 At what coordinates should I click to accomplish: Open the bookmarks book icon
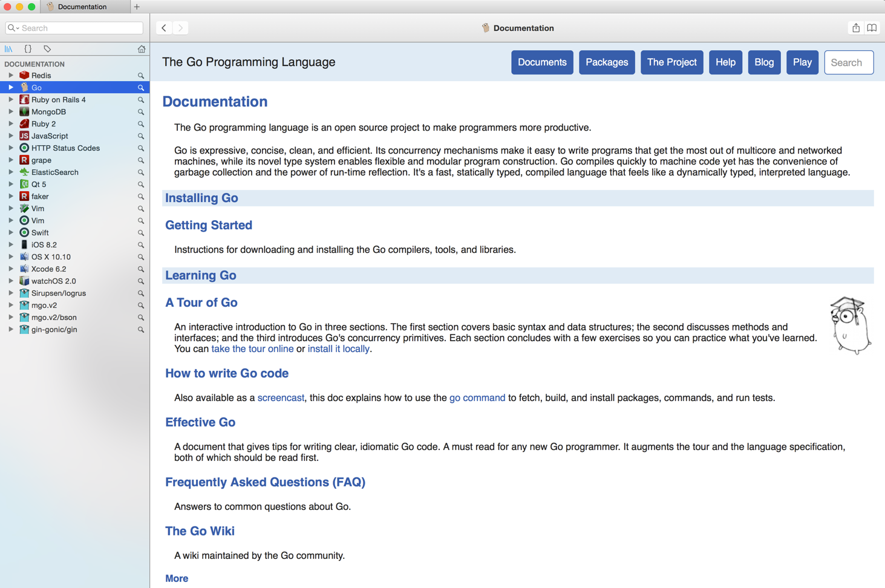(872, 28)
